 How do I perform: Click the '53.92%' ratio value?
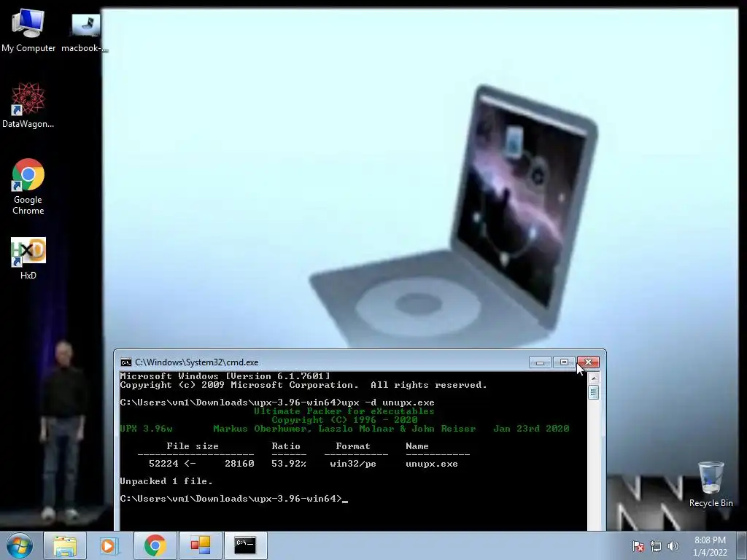(x=289, y=464)
